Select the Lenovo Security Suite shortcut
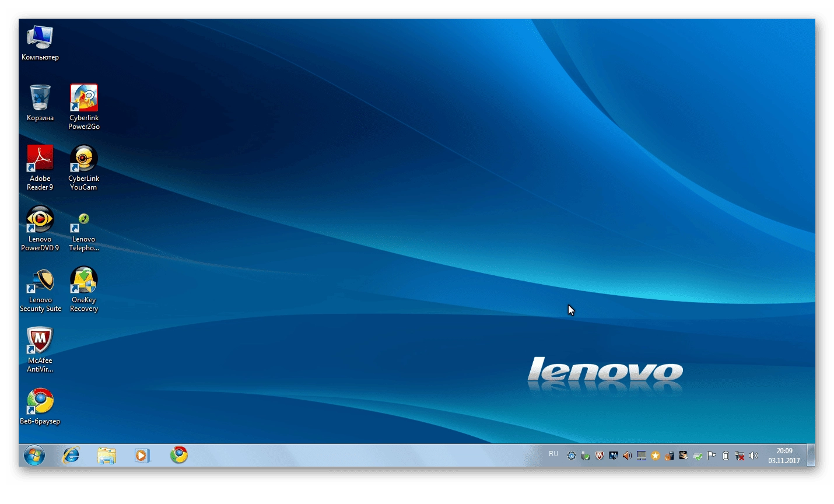This screenshot has width=834, height=504. (40, 289)
